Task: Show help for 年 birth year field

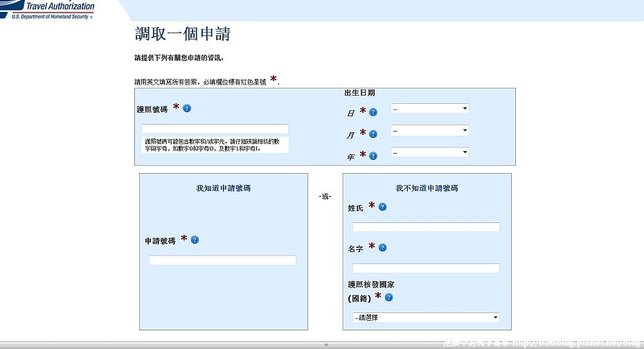Action: point(373,156)
